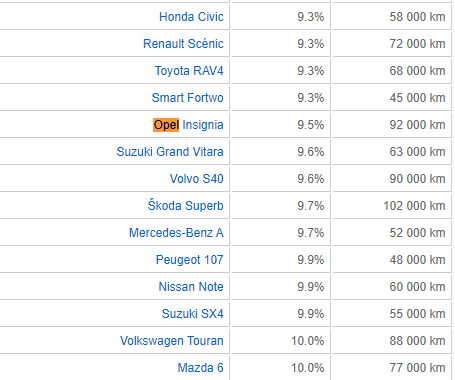Open the Smart Fortwo link
Screen dimensions: 455x380
pos(187,98)
